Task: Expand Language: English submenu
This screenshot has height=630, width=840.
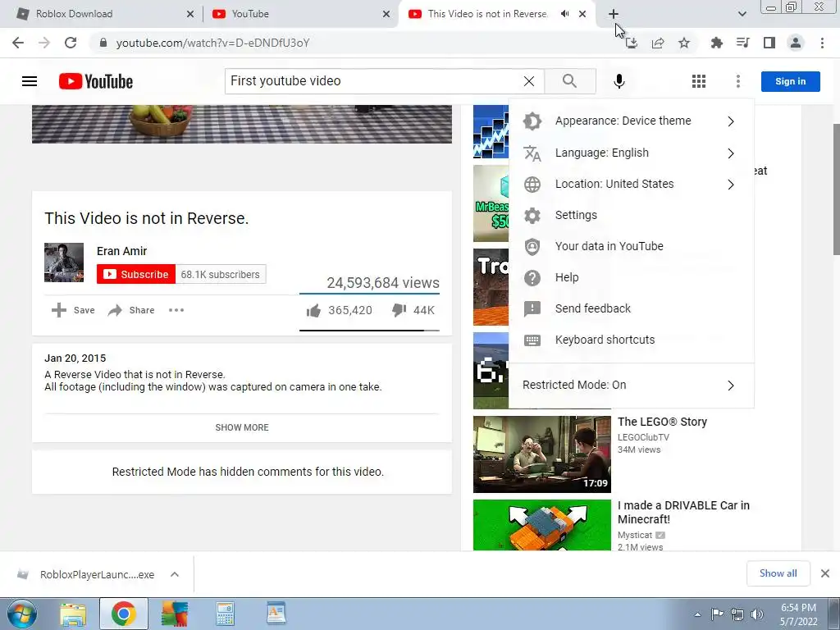Action: click(x=631, y=153)
